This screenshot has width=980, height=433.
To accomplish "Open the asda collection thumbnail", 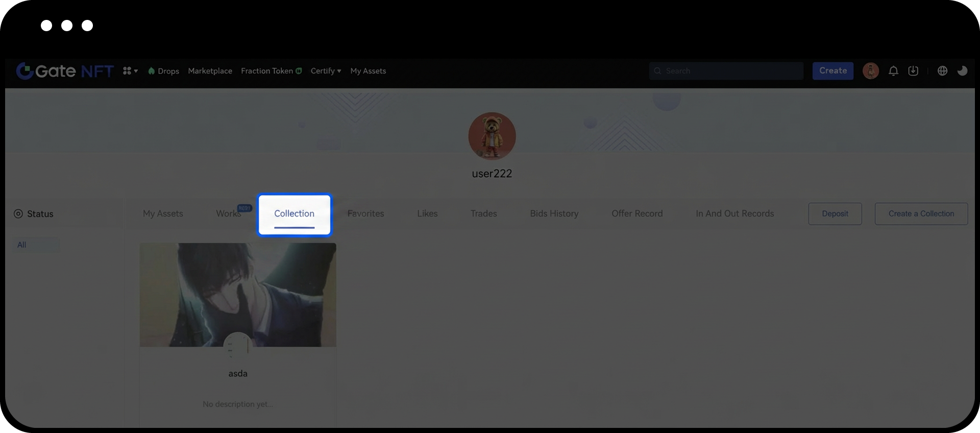I will (238, 295).
